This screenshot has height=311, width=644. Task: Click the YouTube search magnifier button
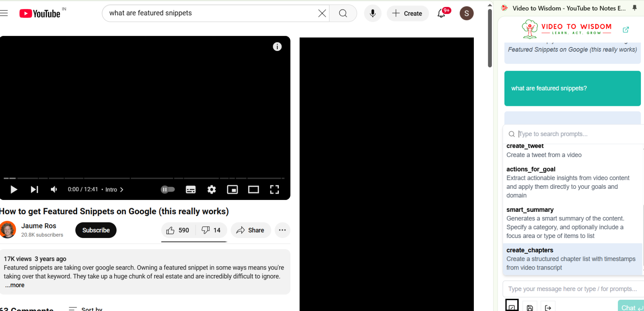[x=343, y=13]
